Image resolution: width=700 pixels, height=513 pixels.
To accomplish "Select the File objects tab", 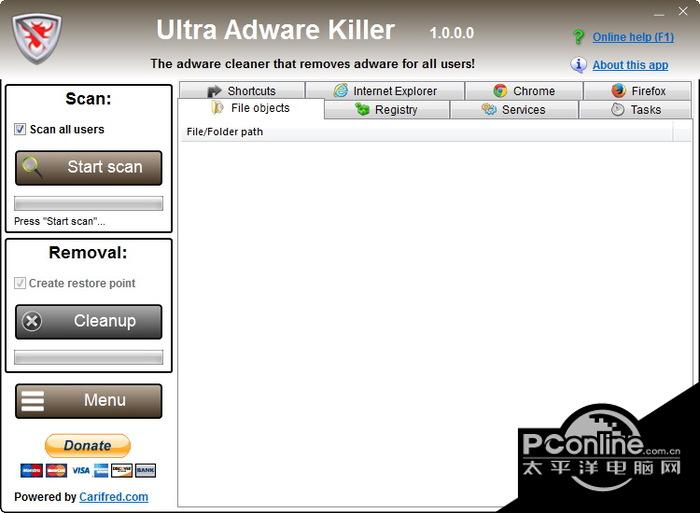I will click(251, 108).
